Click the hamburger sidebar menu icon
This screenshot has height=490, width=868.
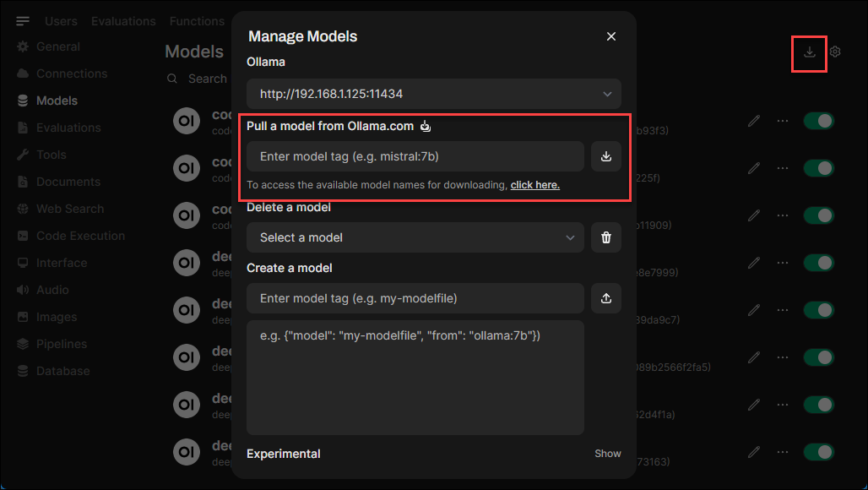click(x=23, y=21)
